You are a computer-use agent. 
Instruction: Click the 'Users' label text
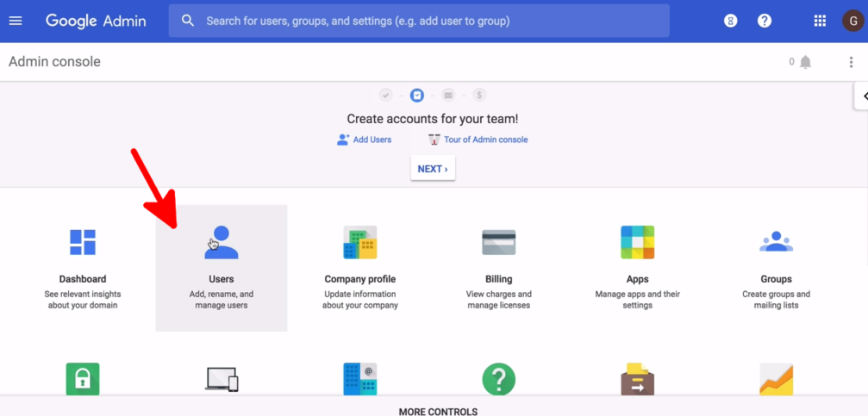tap(222, 279)
